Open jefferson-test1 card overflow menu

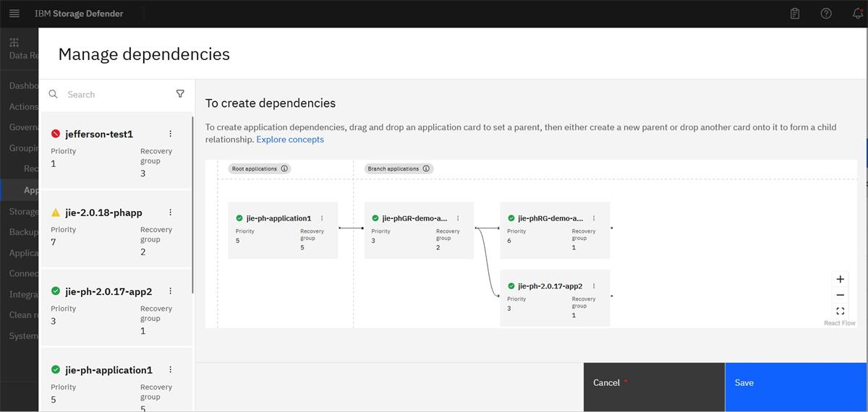(x=171, y=134)
